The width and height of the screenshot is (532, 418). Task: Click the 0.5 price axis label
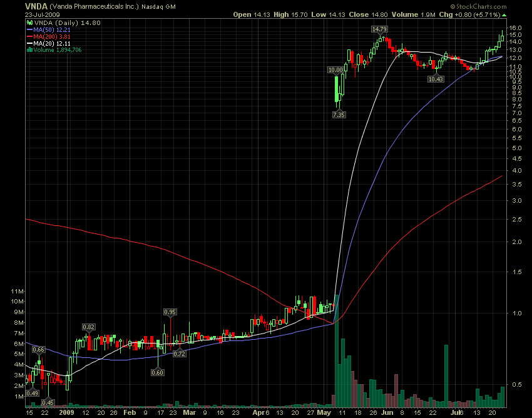pyautogui.click(x=517, y=384)
